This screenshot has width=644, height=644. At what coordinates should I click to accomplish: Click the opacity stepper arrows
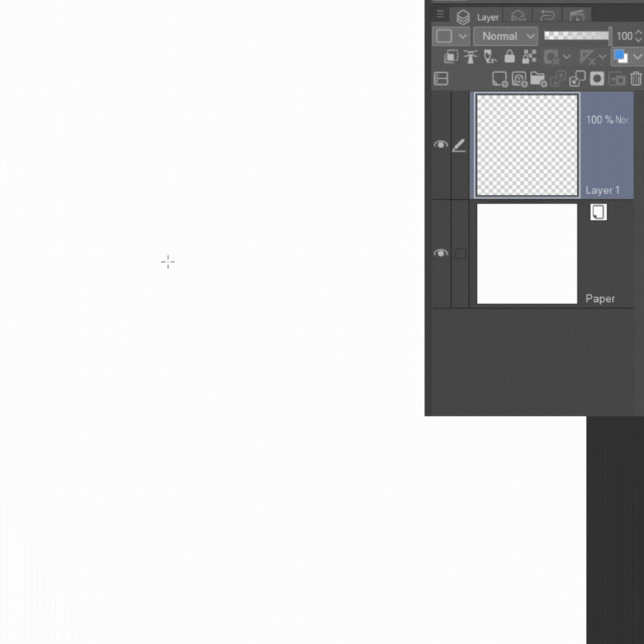coord(638,36)
